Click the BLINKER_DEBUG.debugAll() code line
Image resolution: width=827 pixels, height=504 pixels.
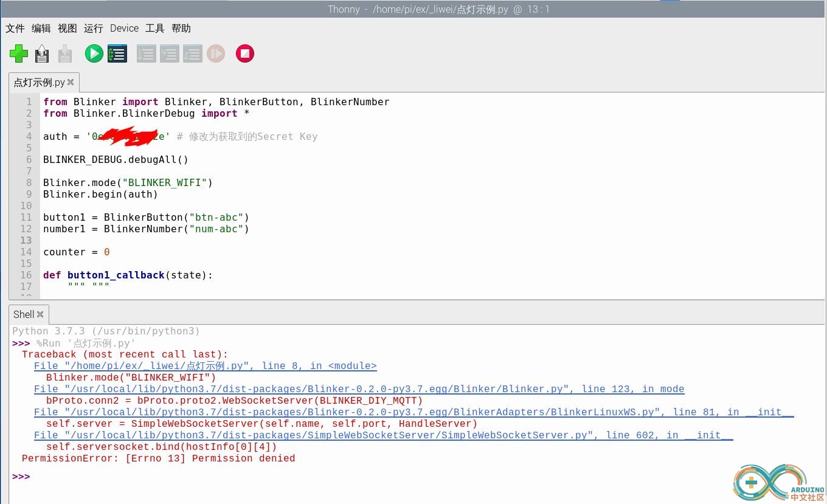tap(116, 159)
